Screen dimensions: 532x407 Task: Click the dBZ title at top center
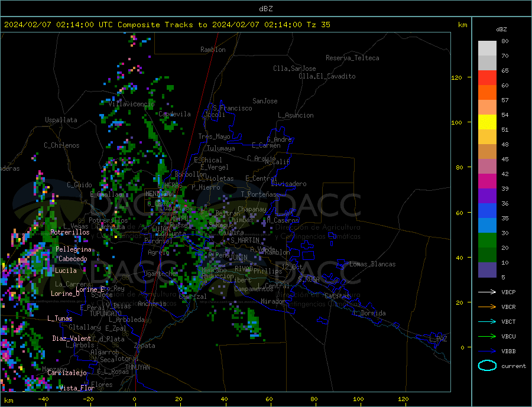click(x=265, y=9)
